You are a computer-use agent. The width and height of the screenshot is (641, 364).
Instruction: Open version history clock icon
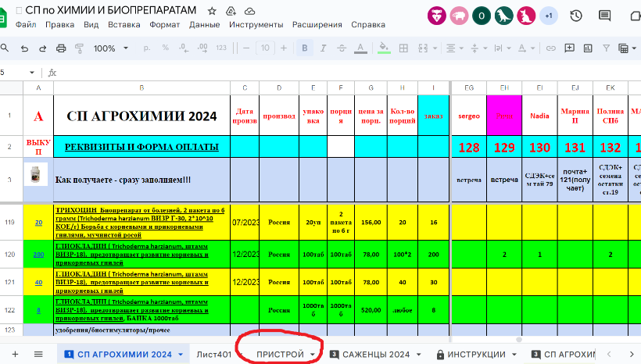[x=576, y=16]
